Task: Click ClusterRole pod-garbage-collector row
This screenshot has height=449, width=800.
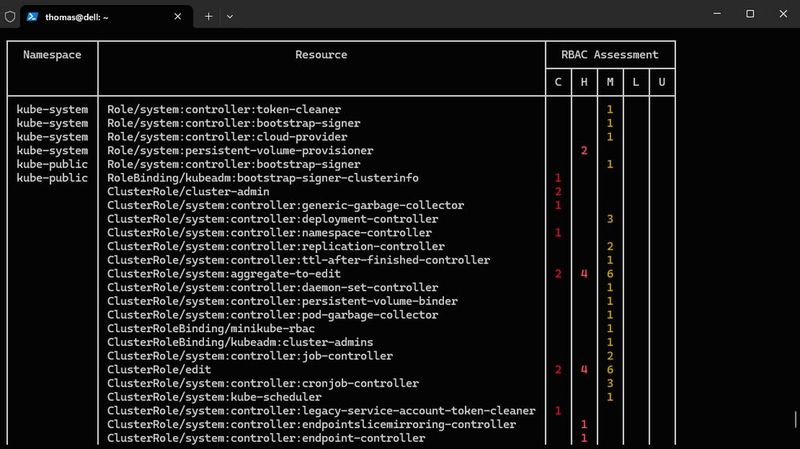Action: [272, 315]
